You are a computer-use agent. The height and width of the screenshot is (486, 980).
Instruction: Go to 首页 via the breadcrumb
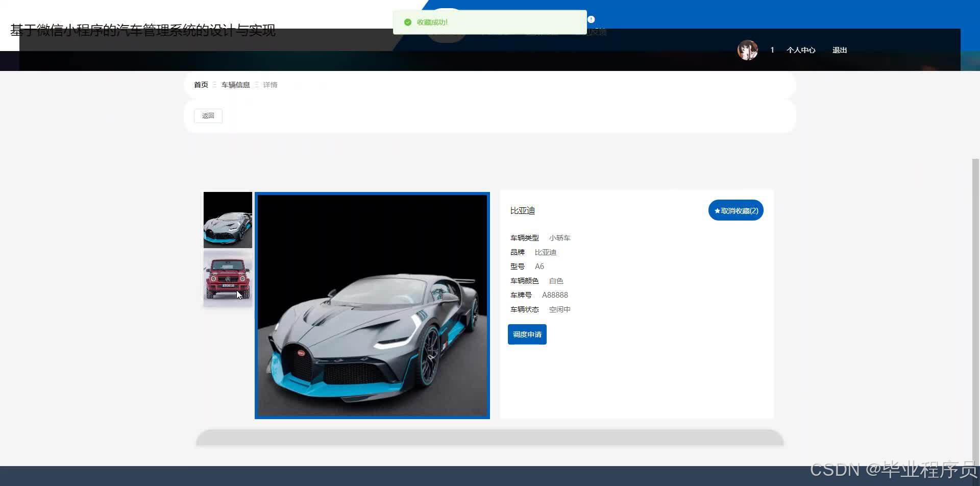(x=201, y=85)
